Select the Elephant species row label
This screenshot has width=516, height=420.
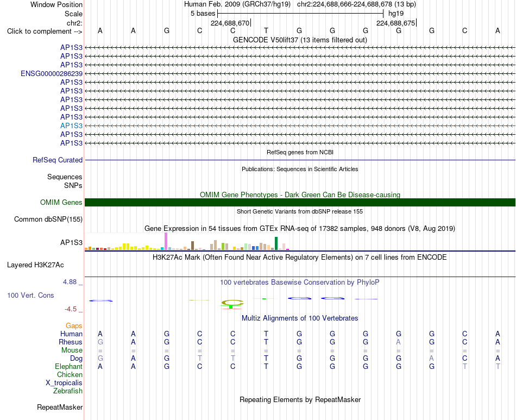[x=69, y=366]
